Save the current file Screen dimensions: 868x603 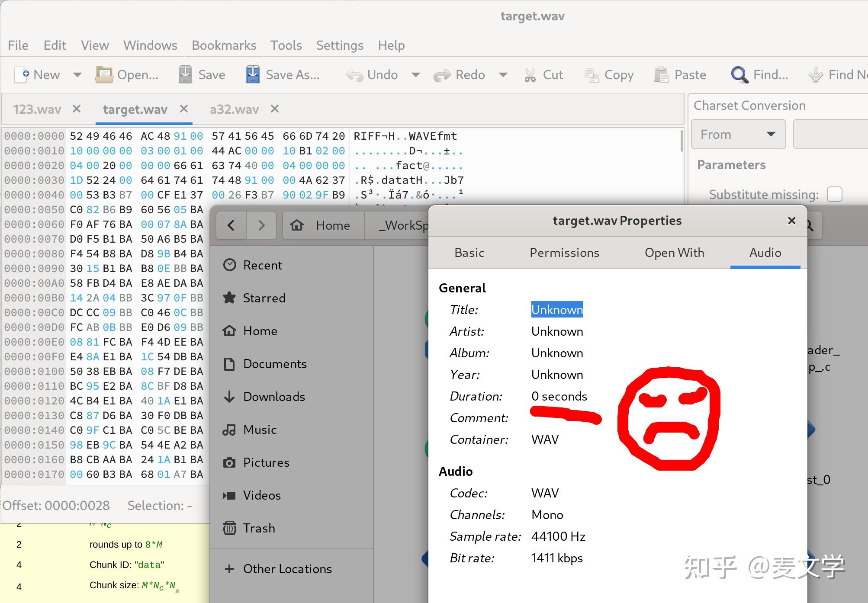pyautogui.click(x=202, y=74)
